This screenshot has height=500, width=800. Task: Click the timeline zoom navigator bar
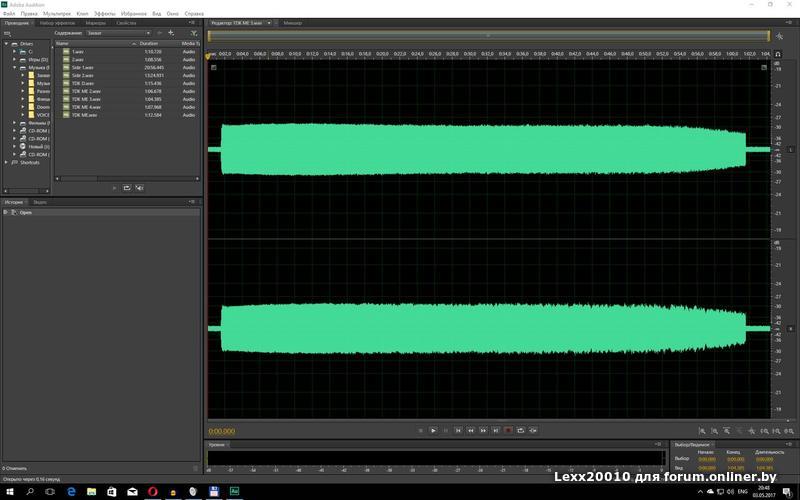(x=488, y=35)
